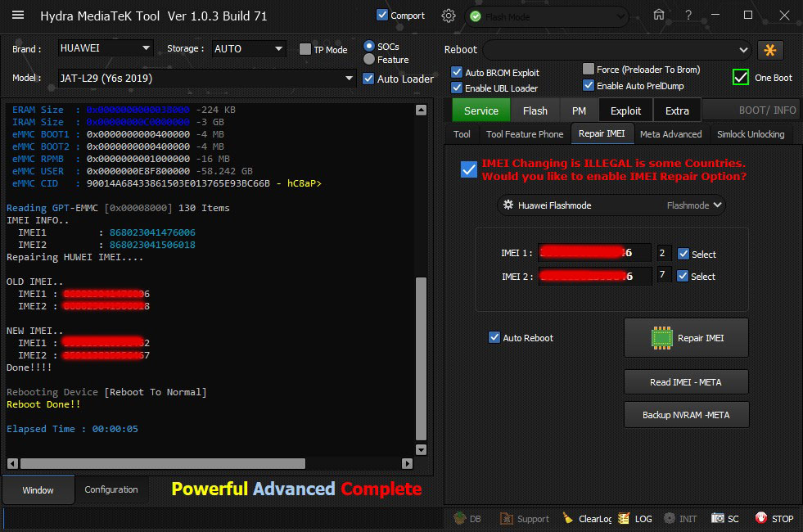Open help with the question mark icon
This screenshot has height=532, width=803.
pos(688,15)
